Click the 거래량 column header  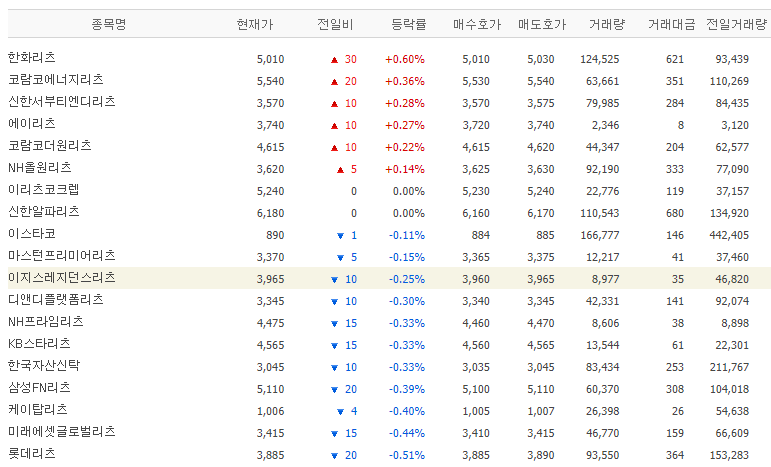coord(607,24)
